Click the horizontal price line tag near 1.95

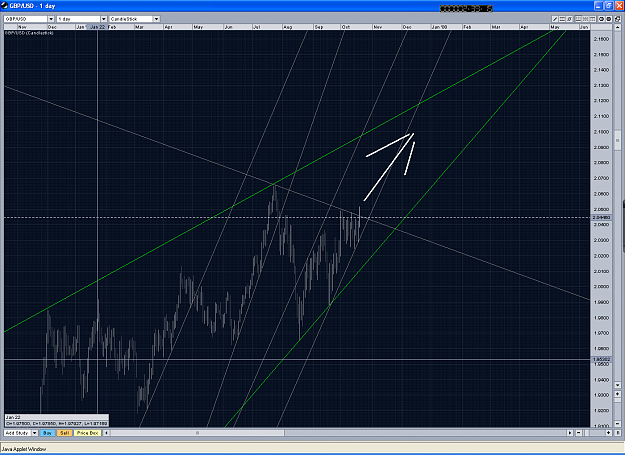pos(601,359)
